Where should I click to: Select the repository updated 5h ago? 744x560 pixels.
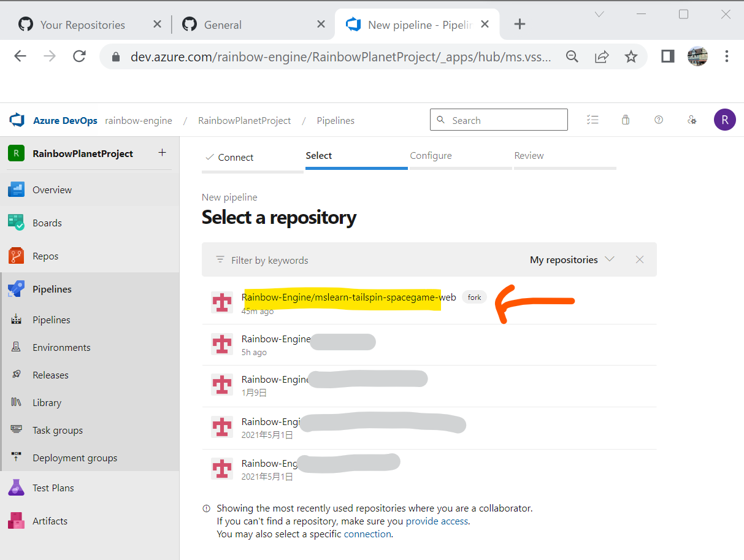pyautogui.click(x=429, y=345)
